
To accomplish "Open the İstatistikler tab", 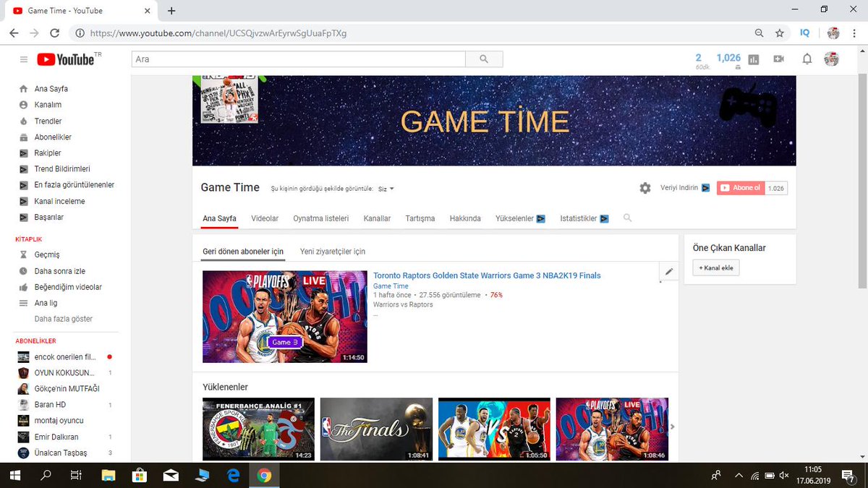I will (x=584, y=218).
